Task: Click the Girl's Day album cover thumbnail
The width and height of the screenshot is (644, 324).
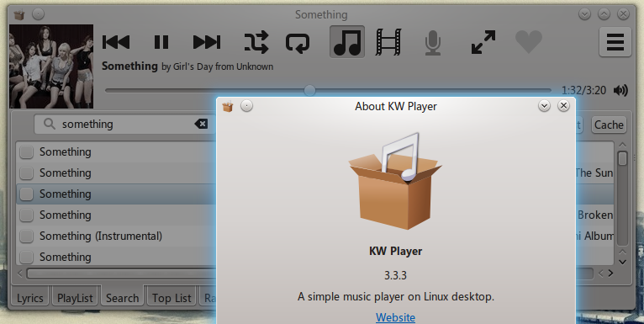Action: point(51,66)
